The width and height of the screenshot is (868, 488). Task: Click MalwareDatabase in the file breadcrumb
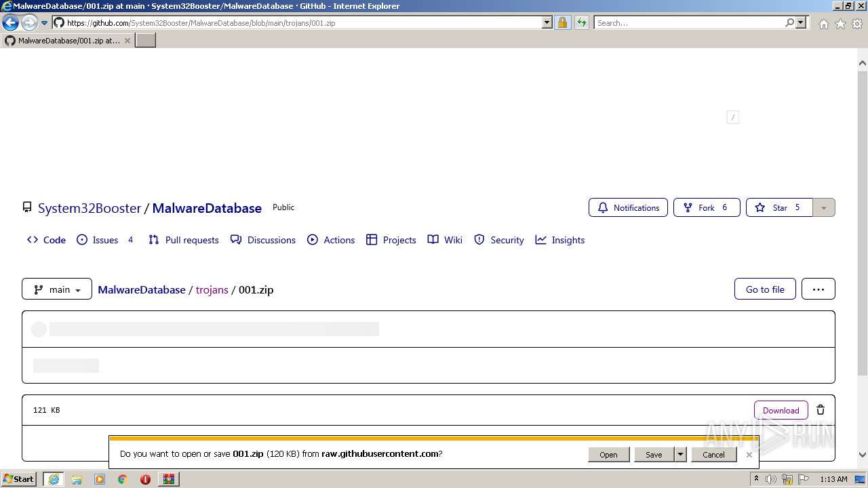[142, 289]
